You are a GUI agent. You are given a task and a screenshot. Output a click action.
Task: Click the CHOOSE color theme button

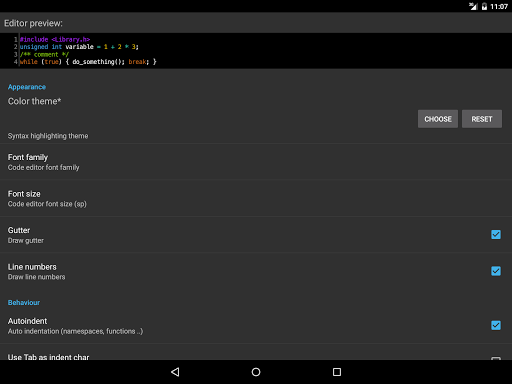438,119
